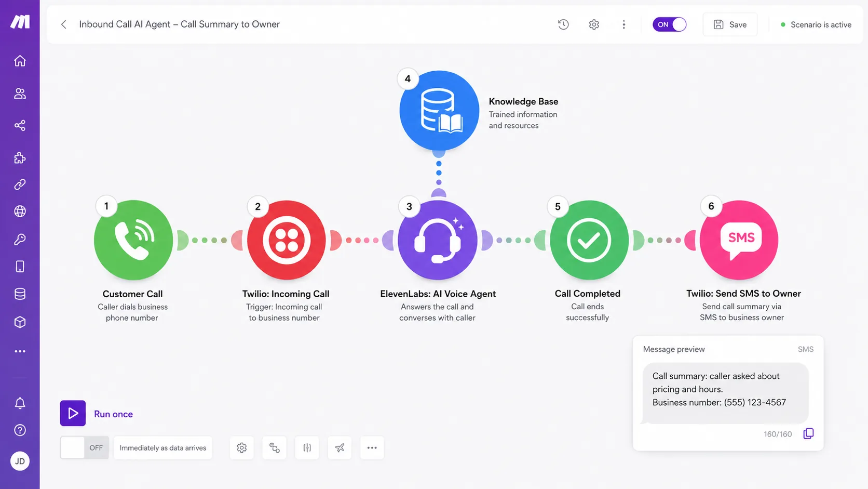This screenshot has height=489, width=868.
Task: Click the Call Completed label
Action: 587,294
